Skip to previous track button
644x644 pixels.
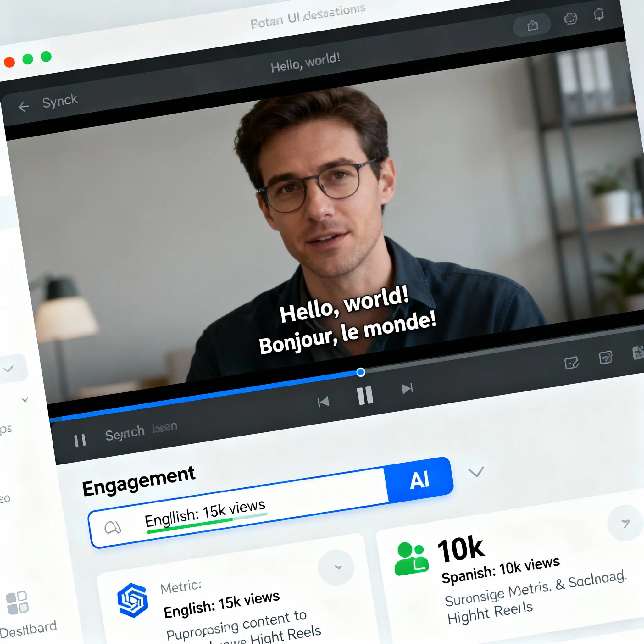point(323,402)
